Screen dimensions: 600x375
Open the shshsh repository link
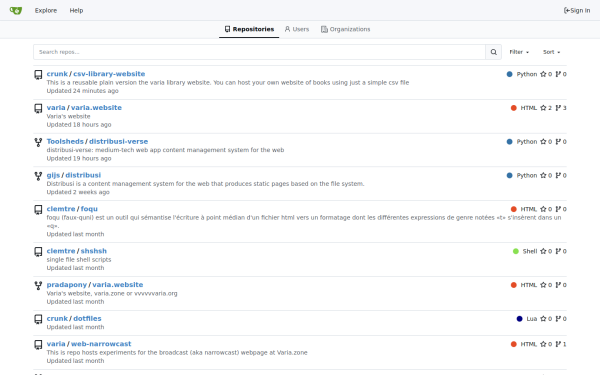[x=94, y=251]
